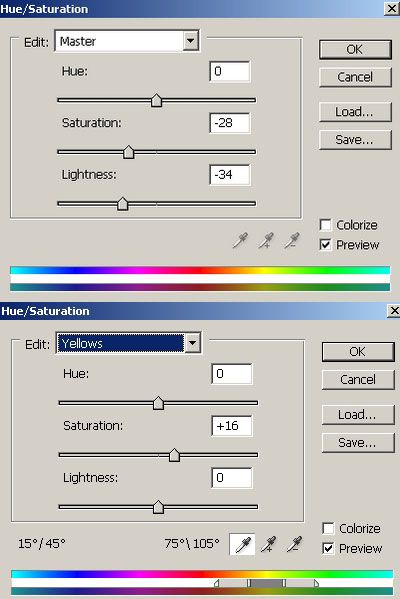This screenshot has height=599, width=400.
Task: Click the Lightness field showing -34
Action: pyautogui.click(x=230, y=175)
